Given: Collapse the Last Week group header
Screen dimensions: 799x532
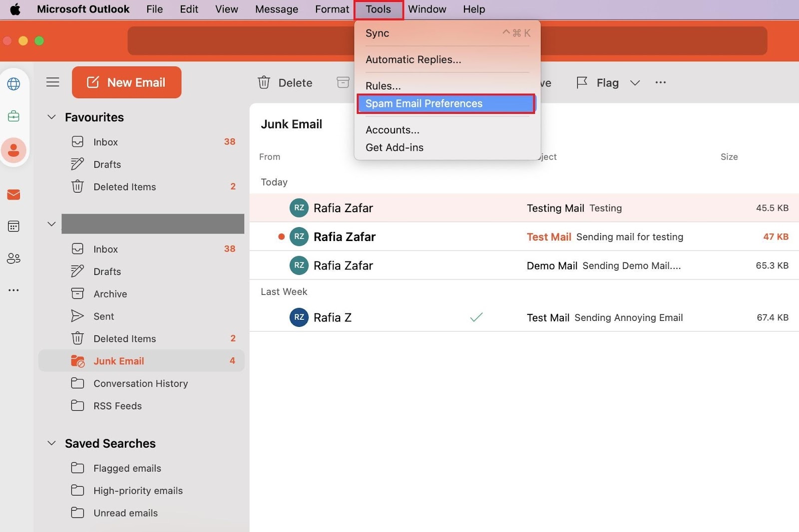Looking at the screenshot, I should click(x=284, y=292).
